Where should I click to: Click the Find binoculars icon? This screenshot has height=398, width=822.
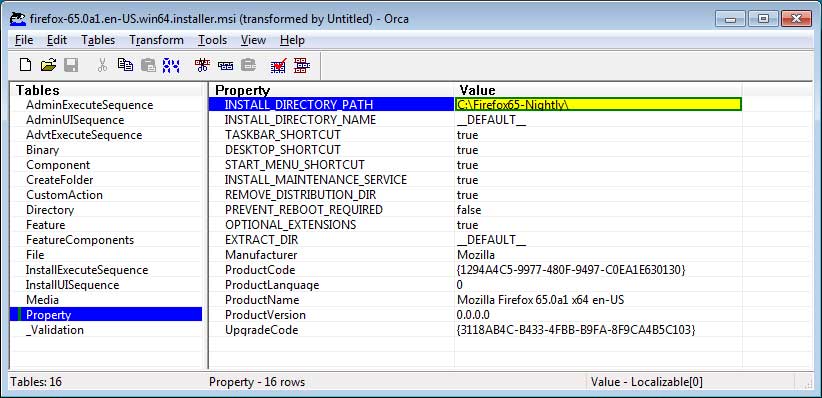click(171, 65)
